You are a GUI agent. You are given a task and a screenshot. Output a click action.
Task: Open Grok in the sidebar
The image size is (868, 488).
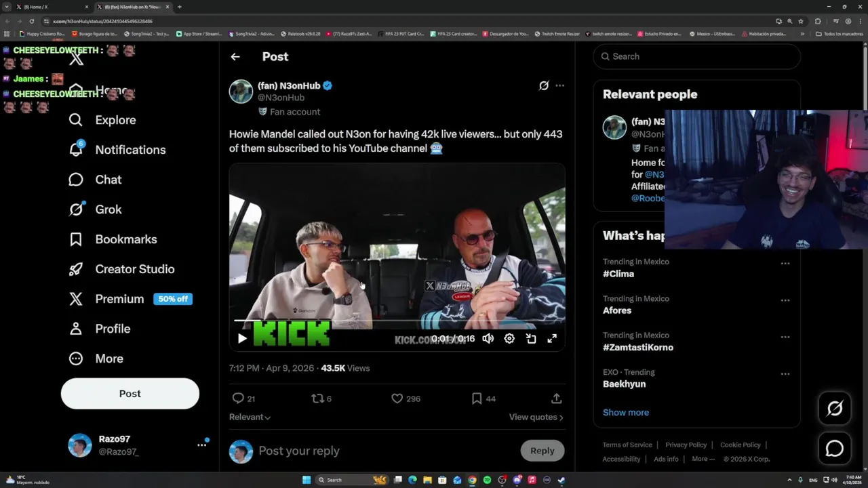coord(95,209)
